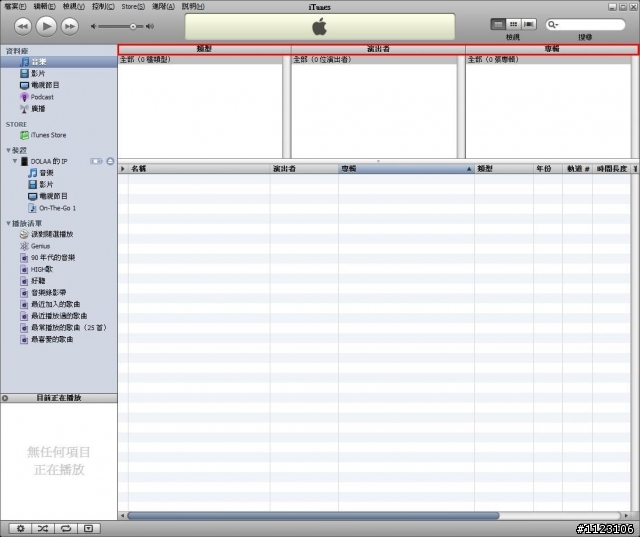The width and height of the screenshot is (640, 537).
Task: Click the Play button
Action: 46,27
